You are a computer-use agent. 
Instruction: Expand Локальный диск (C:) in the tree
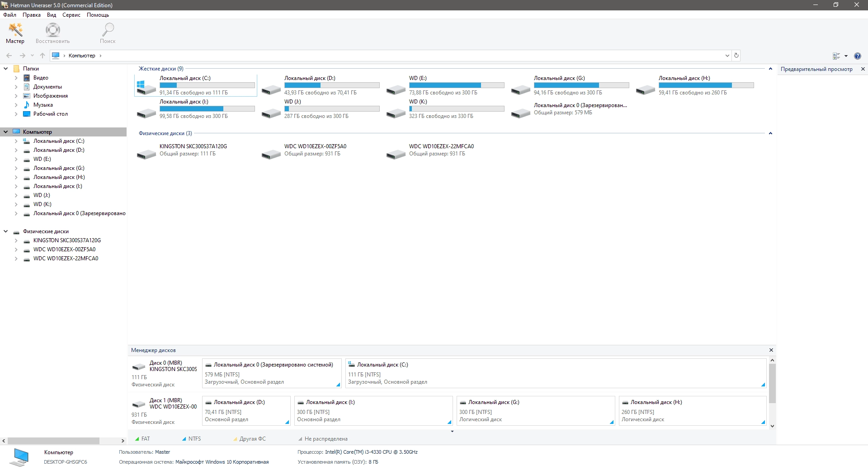tap(16, 141)
